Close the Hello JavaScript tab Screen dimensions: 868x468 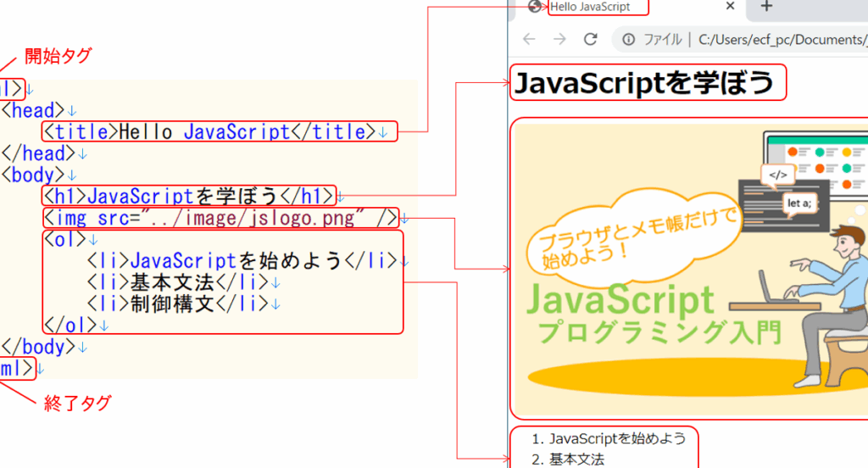pyautogui.click(x=730, y=7)
